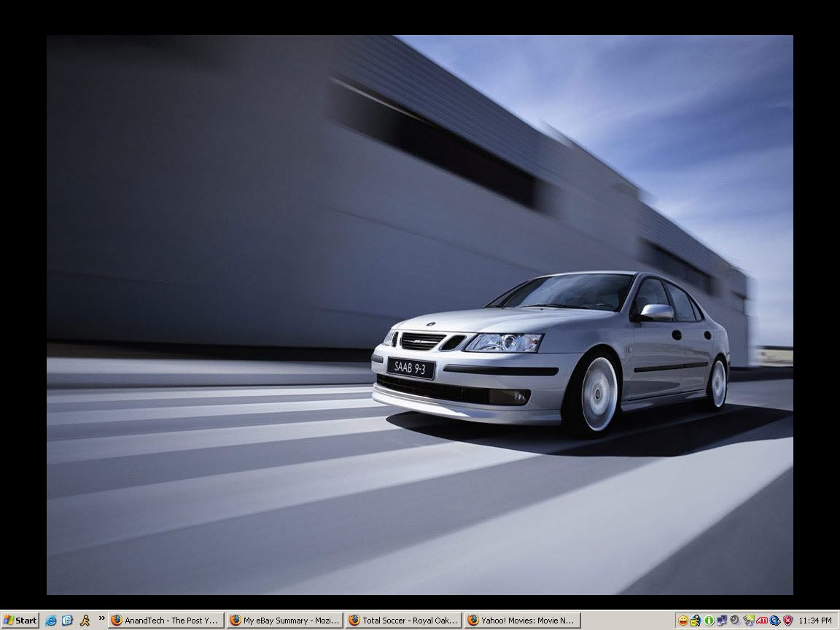Switch to Total Soccer Royal Oak window
This screenshot has height=630, width=840.
coord(404,621)
